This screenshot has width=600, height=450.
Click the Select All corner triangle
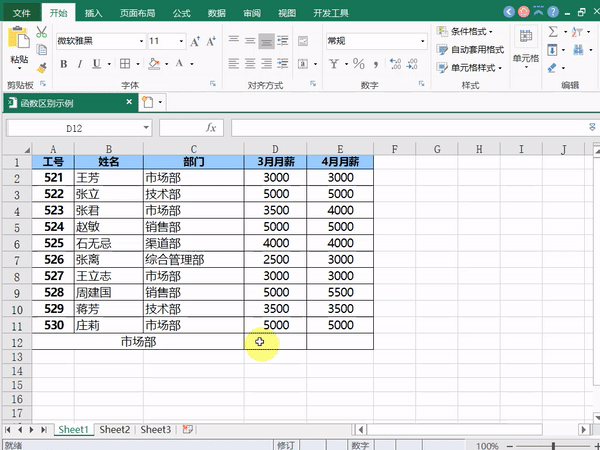pos(27,150)
